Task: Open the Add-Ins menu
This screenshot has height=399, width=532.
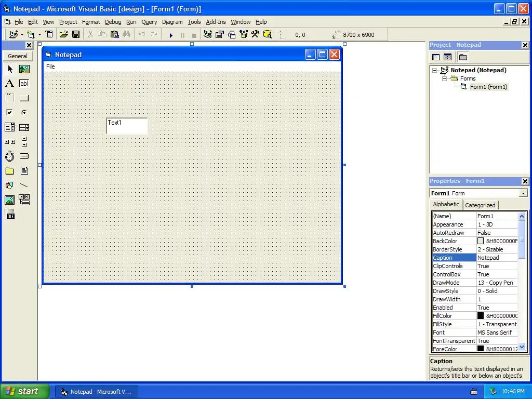Action: coord(216,22)
